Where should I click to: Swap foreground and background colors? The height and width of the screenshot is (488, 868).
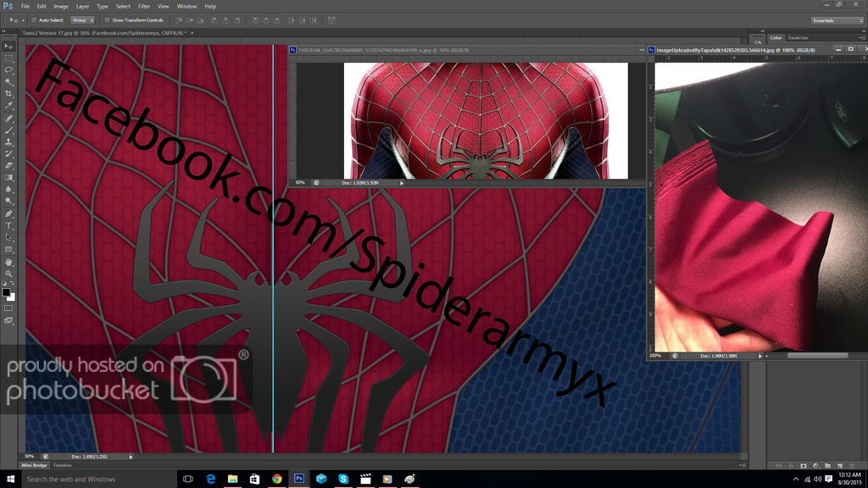click(x=13, y=283)
